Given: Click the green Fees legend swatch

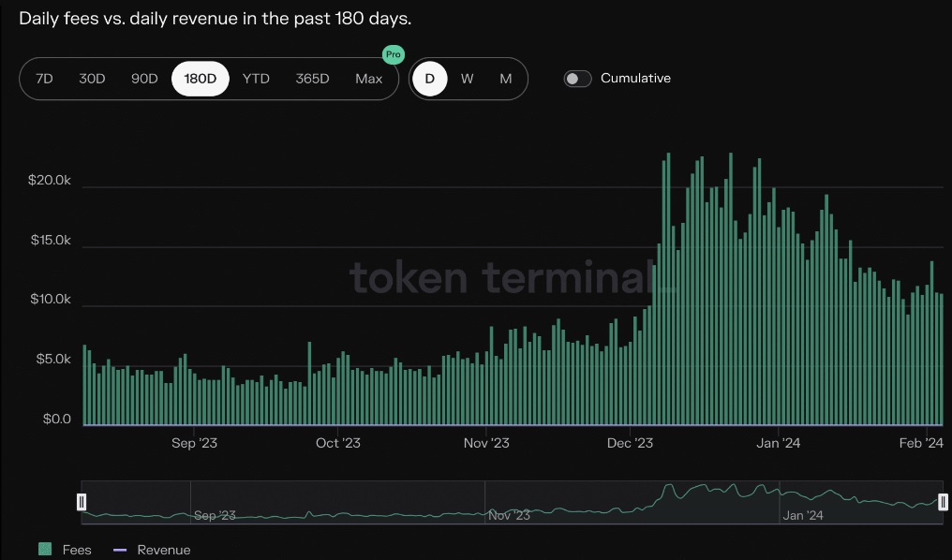Looking at the screenshot, I should tap(45, 549).
